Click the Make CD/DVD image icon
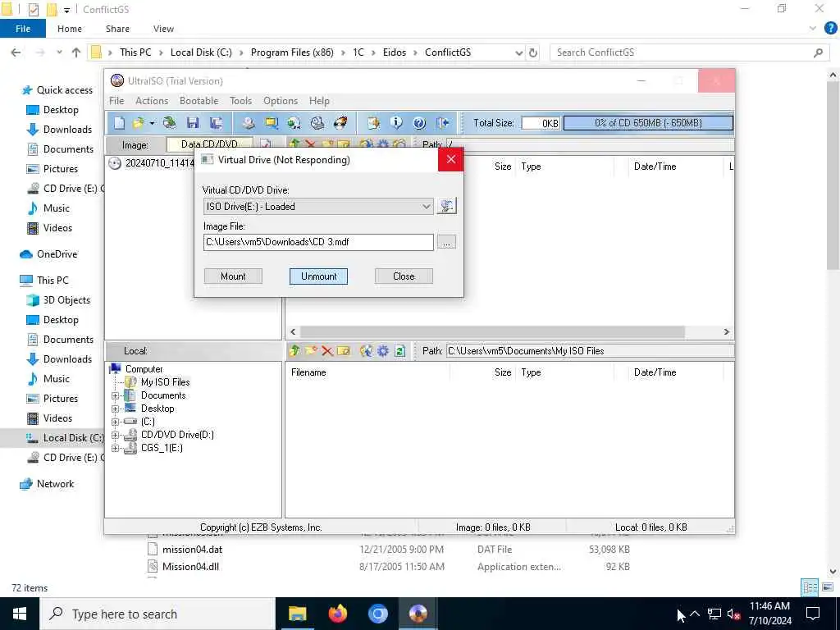The width and height of the screenshot is (840, 630). coord(248,123)
